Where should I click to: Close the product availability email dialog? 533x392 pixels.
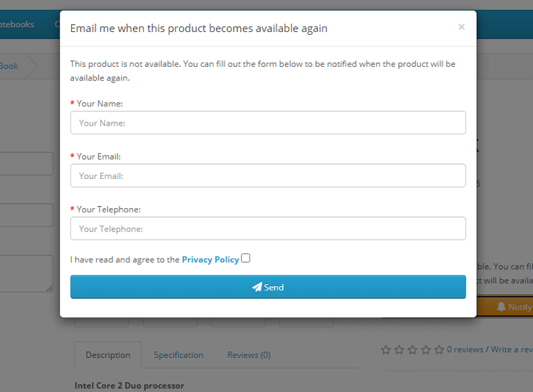point(461,27)
